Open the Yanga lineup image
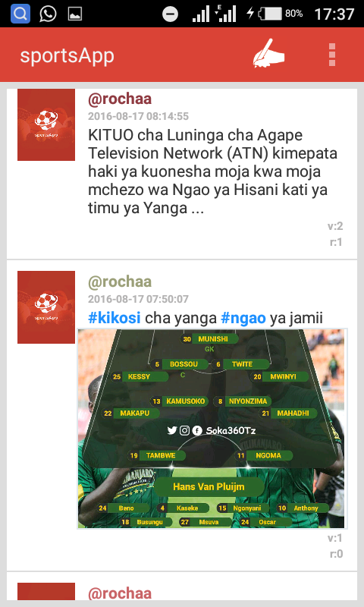364x607 pixels. pyautogui.click(x=212, y=429)
